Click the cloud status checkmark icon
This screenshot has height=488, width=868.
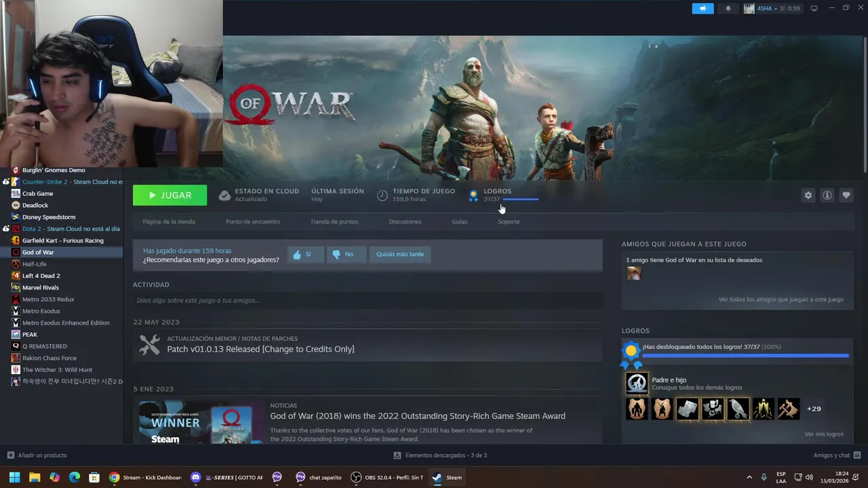(x=224, y=195)
